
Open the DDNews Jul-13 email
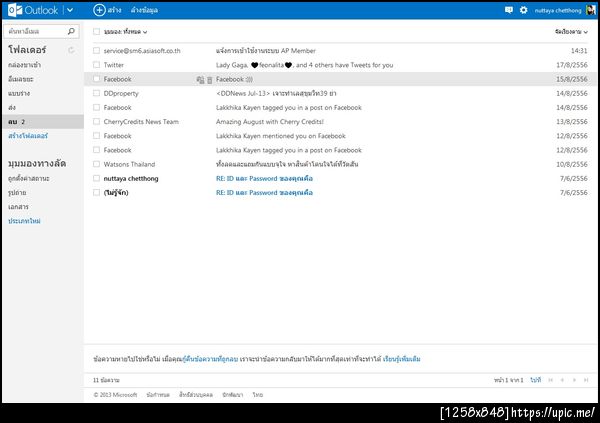coord(276,93)
